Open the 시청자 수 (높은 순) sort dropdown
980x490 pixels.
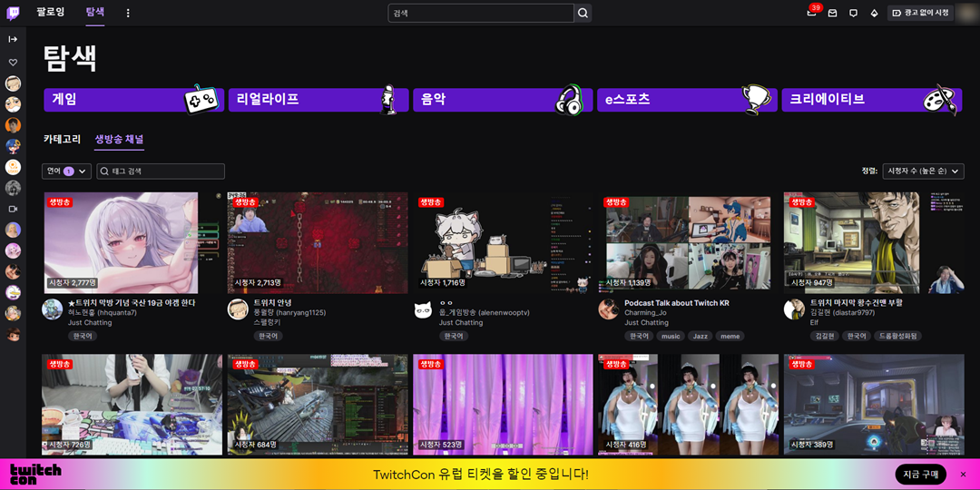[923, 171]
